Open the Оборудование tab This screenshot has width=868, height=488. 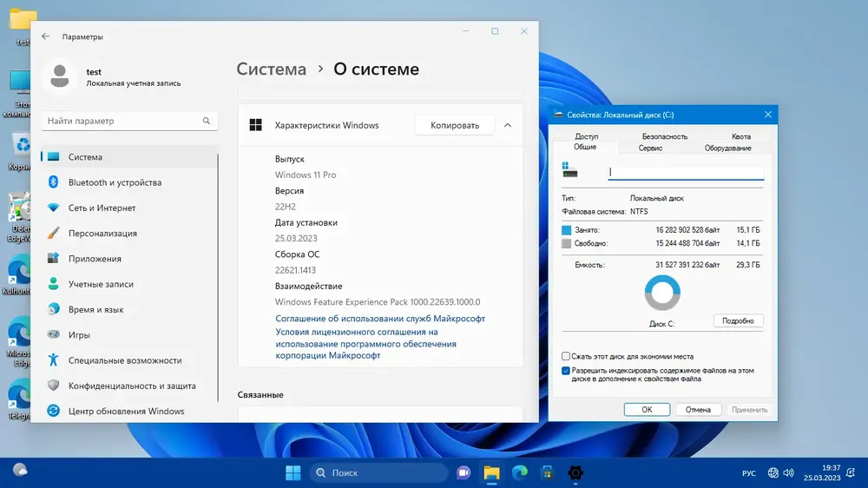tap(727, 148)
